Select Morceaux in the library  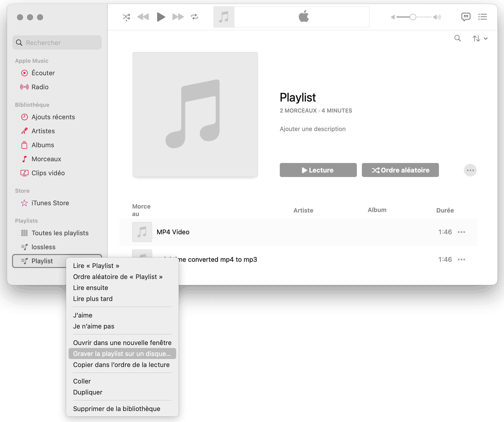pos(57,159)
